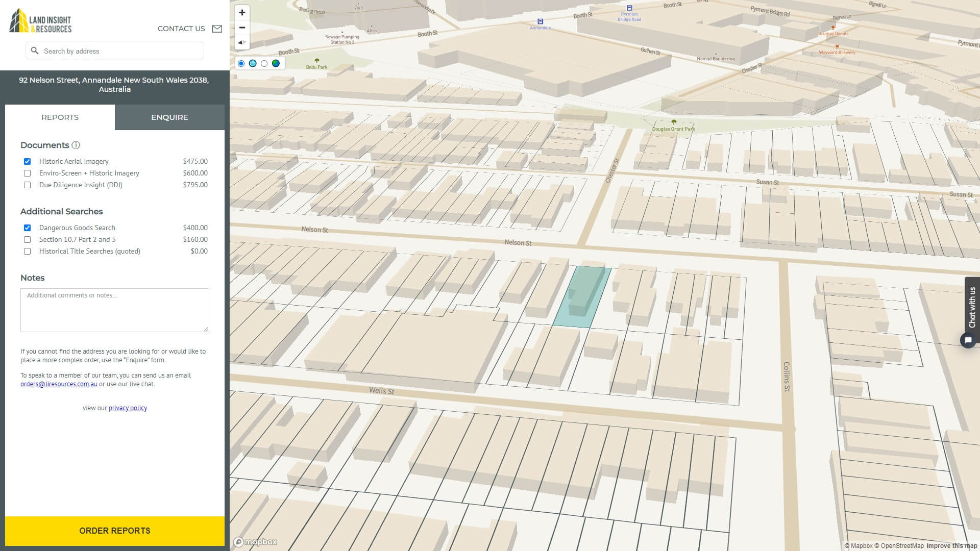Click the $0.00 price text
Screen dimensions: 980x551
point(199,251)
